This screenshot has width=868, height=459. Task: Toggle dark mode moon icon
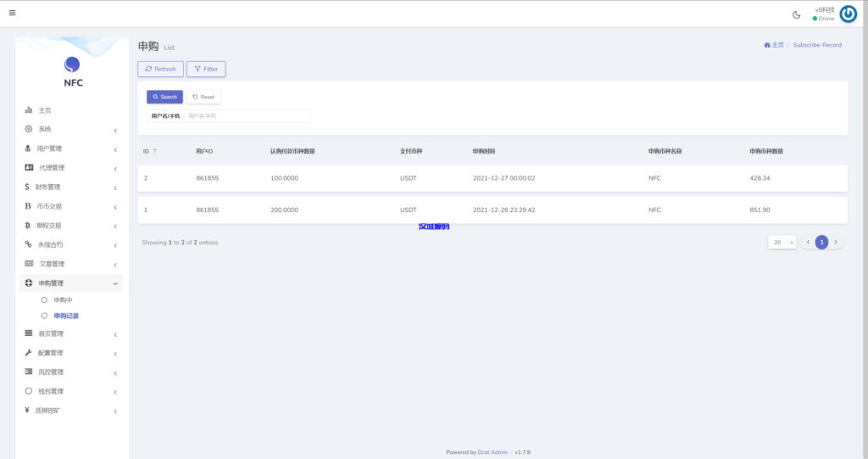796,14
